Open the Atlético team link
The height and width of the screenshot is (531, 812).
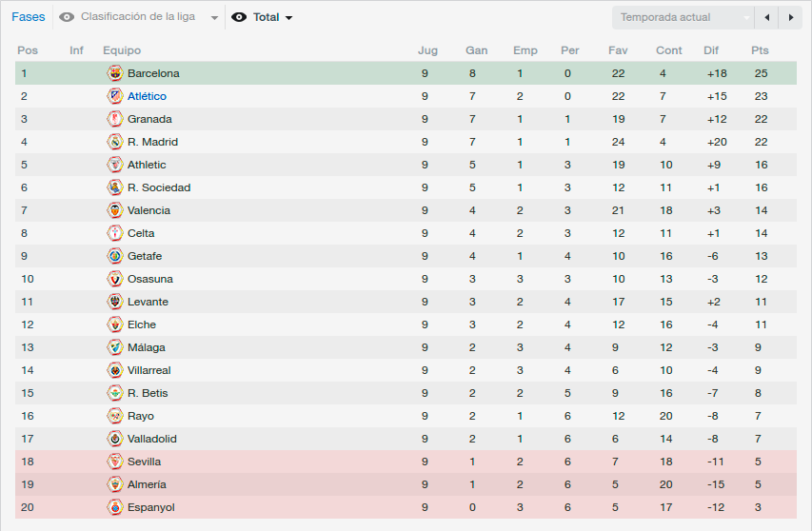[147, 96]
